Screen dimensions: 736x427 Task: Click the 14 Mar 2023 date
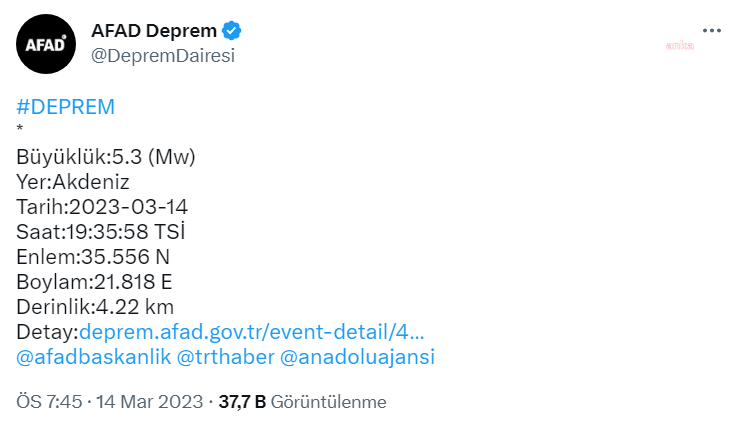coord(150,402)
